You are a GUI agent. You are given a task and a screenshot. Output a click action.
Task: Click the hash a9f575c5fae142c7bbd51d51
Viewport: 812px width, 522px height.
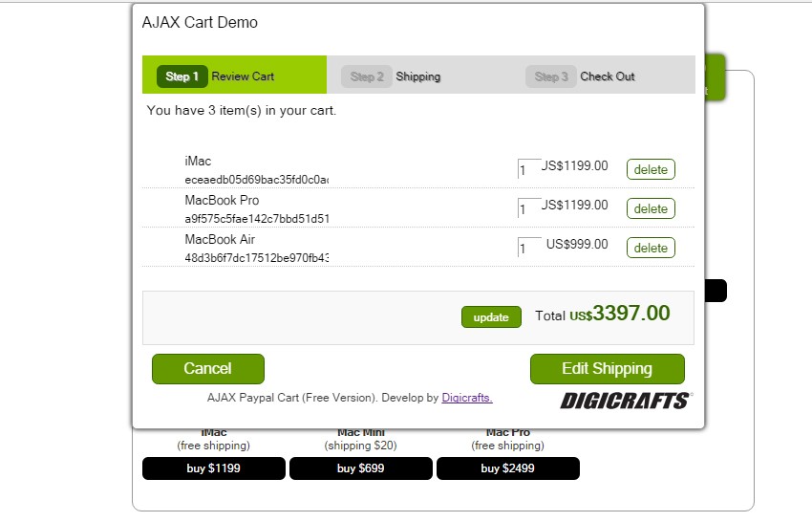tap(256, 219)
